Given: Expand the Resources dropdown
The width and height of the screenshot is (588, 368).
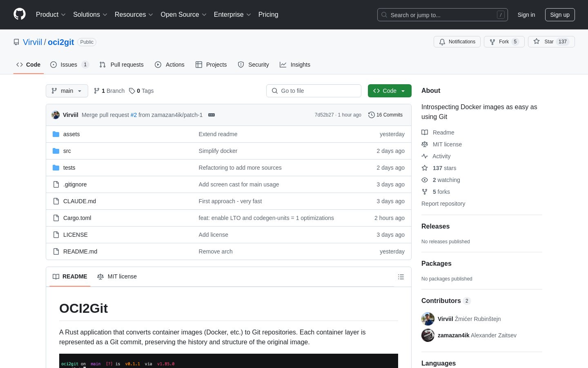Looking at the screenshot, I should coord(134,15).
